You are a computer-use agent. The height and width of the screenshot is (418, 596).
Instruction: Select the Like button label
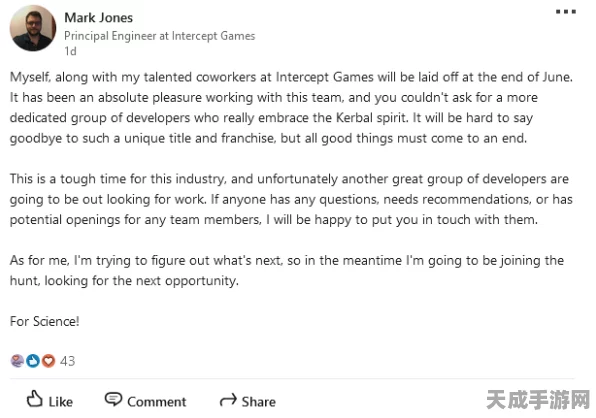point(60,402)
